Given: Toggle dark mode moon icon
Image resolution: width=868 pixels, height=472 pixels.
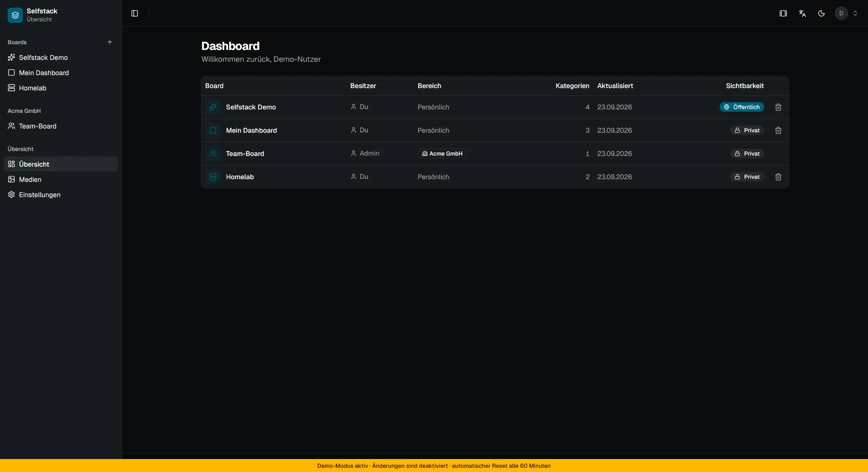Looking at the screenshot, I should (821, 13).
